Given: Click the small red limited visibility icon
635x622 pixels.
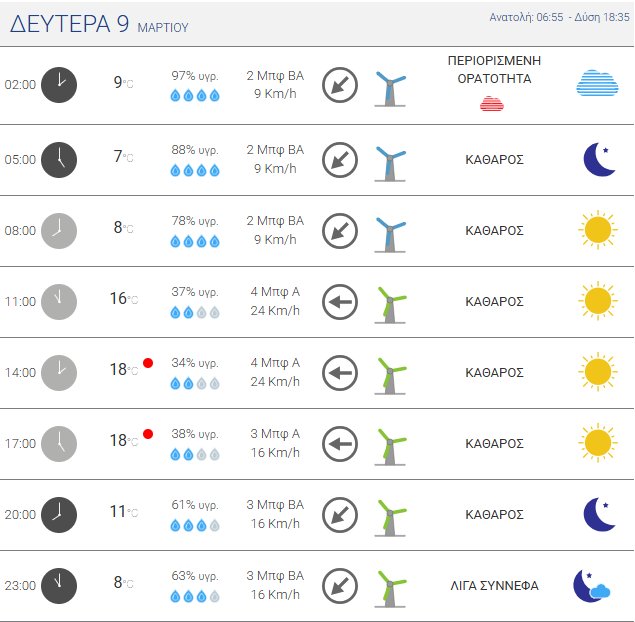Looking at the screenshot, I should click(491, 103).
